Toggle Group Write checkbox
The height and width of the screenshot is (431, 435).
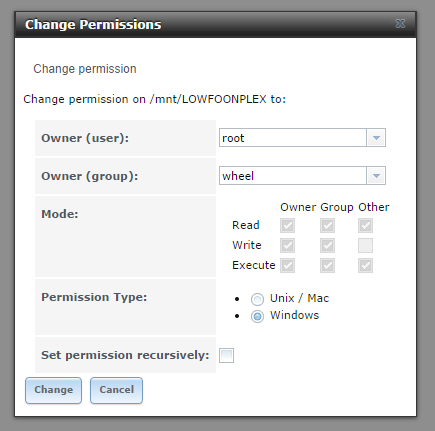pos(327,246)
